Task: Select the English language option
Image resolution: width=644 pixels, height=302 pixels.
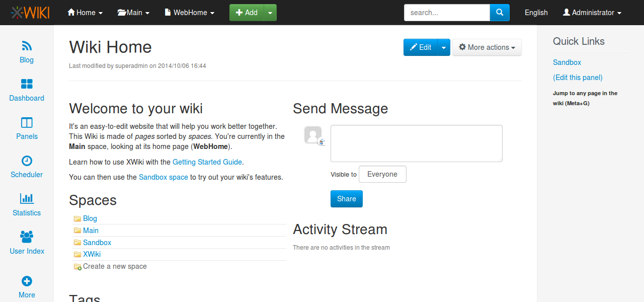Action: (536, 13)
